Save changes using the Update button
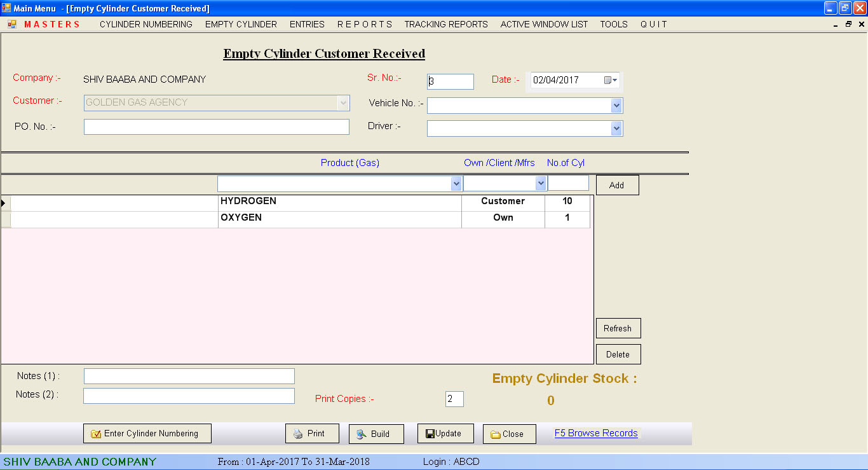 pyautogui.click(x=444, y=434)
